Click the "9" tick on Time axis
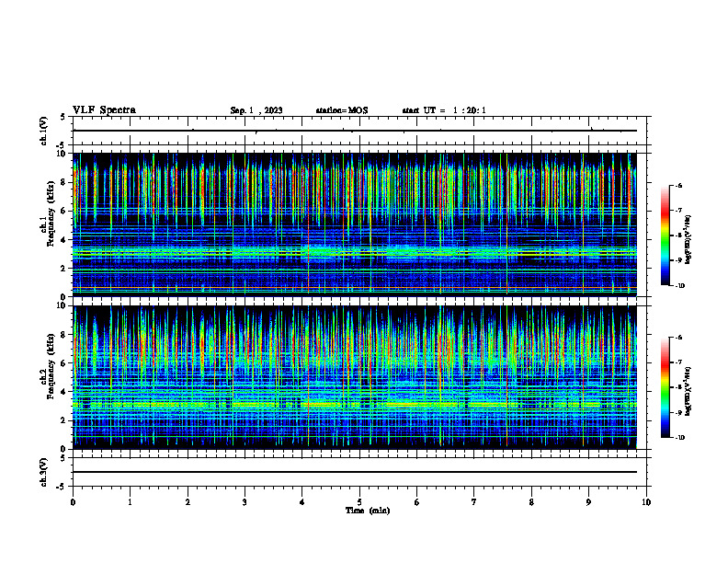This screenshot has height=563, width=728. [588, 502]
